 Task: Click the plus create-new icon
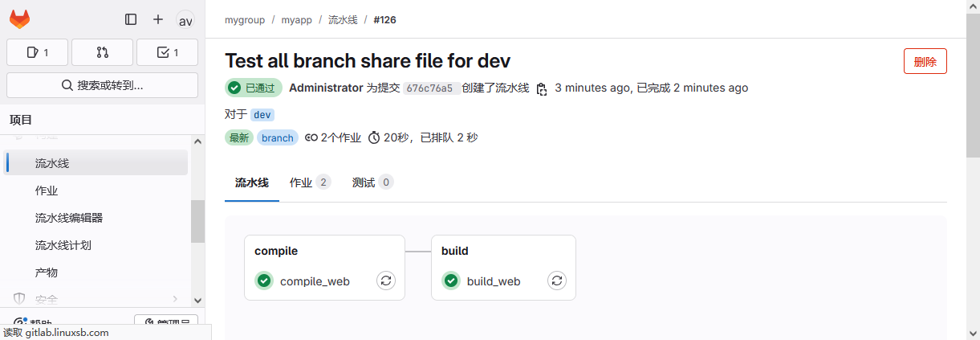(x=158, y=19)
